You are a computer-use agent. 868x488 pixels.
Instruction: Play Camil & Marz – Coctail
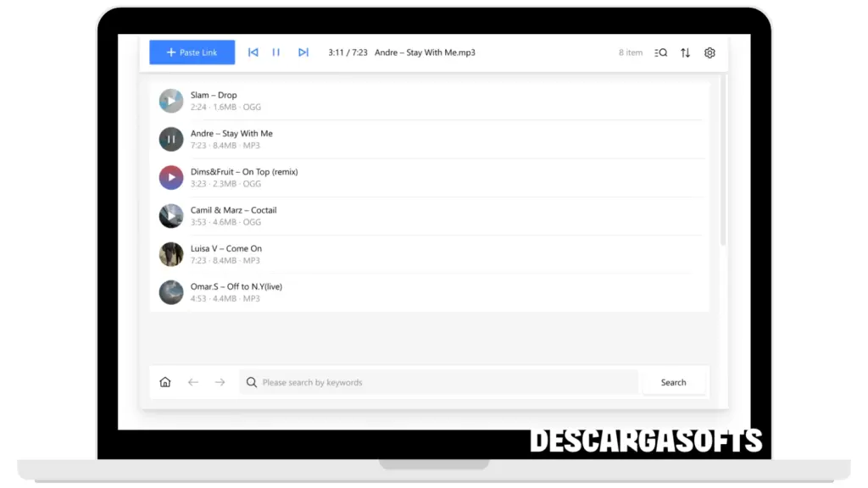pos(171,216)
